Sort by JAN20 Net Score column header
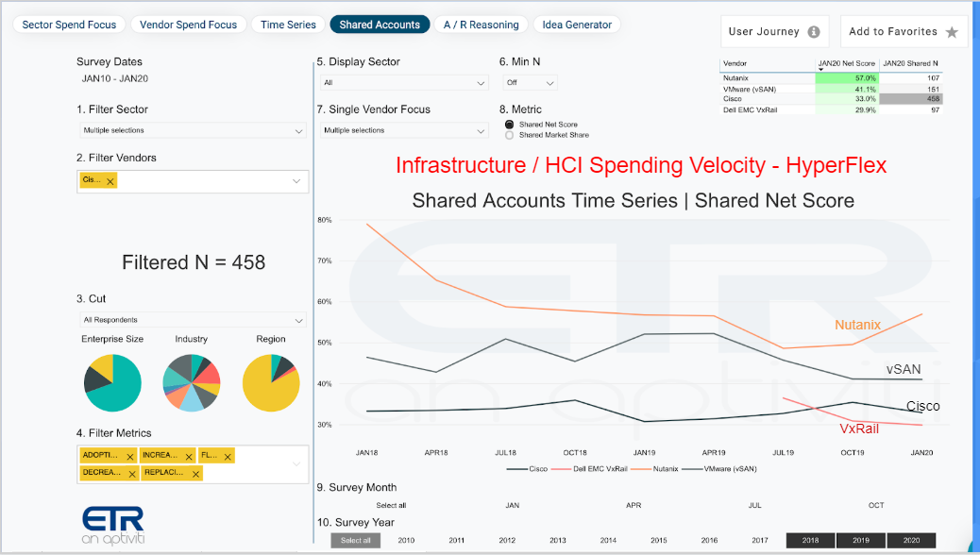980x555 pixels. pyautogui.click(x=846, y=64)
